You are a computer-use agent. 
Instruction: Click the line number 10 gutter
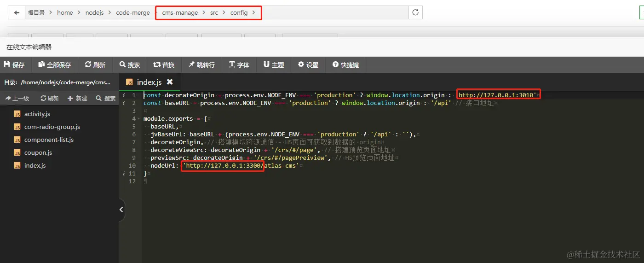tap(132, 165)
